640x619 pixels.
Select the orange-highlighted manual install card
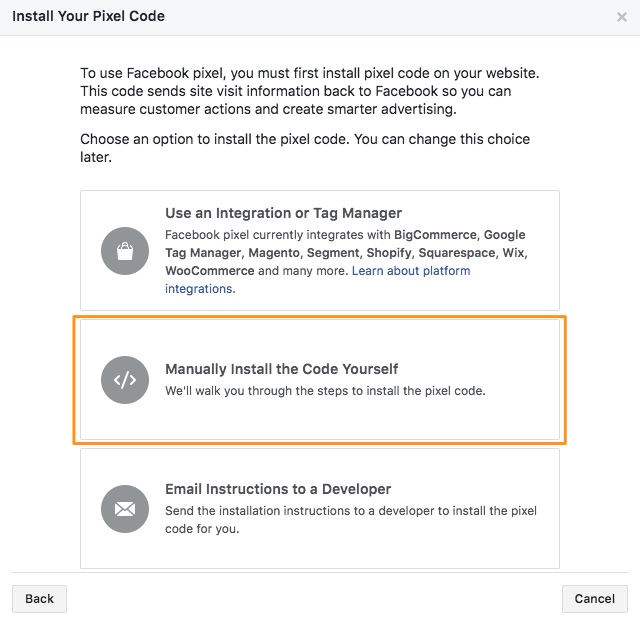320,380
